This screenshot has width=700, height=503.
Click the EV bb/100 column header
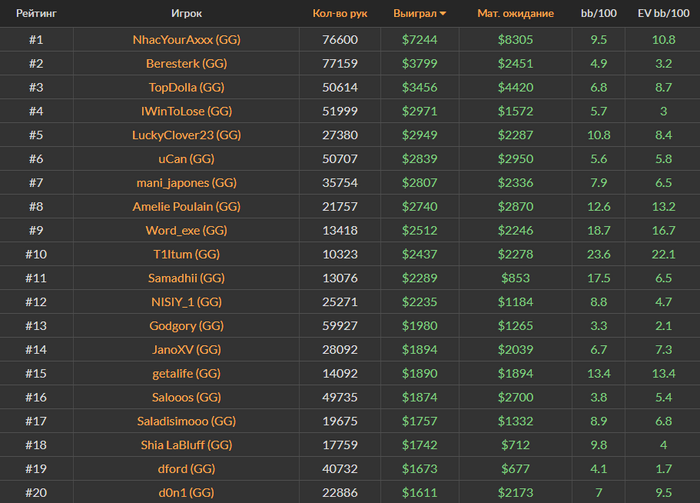pos(663,14)
